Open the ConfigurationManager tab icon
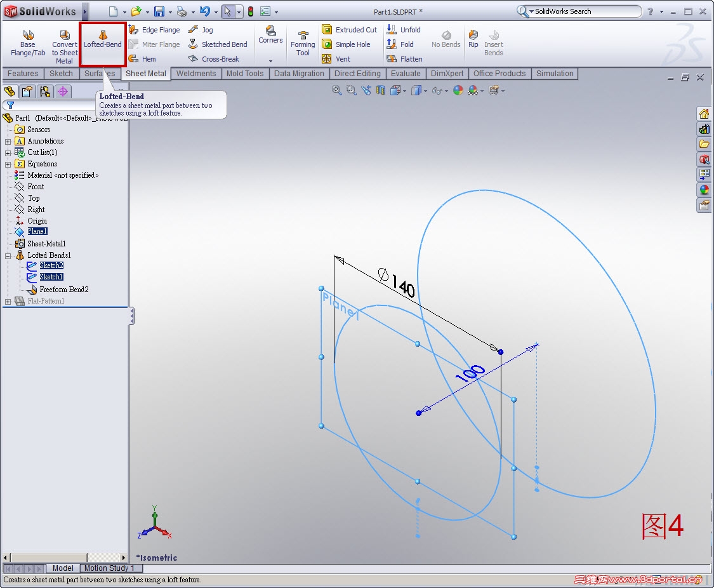 [x=44, y=91]
